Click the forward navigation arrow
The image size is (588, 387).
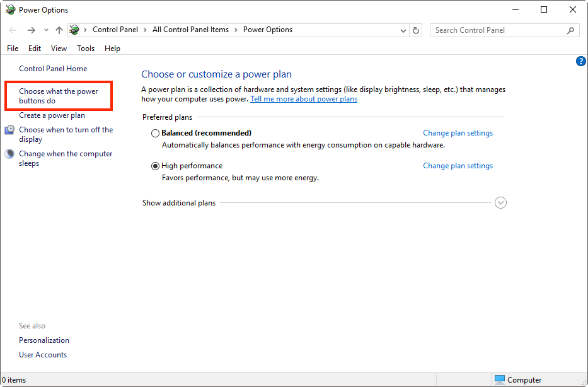tap(30, 30)
